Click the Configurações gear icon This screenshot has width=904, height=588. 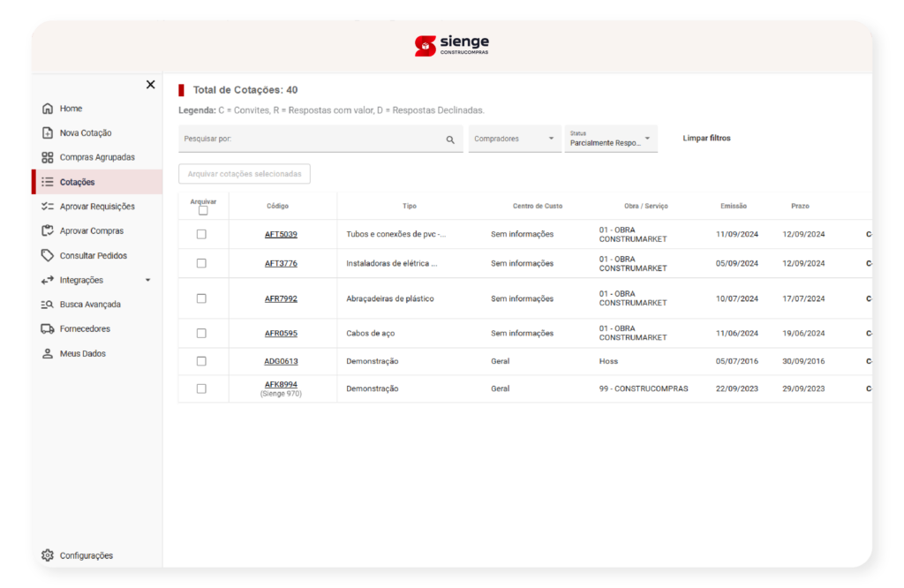click(x=48, y=555)
